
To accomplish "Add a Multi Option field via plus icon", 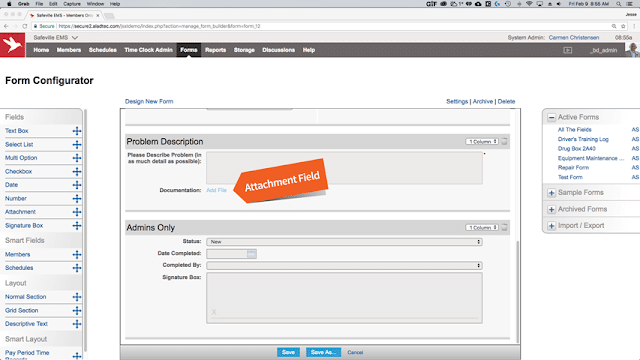I will point(77,158).
